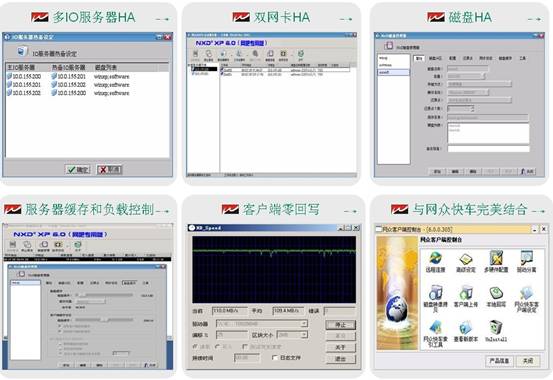
Task: Switch to last tab in disk HA dialog
Action: [x=522, y=58]
